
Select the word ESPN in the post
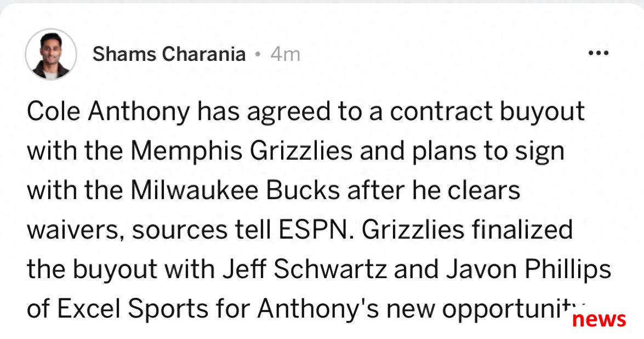pyautogui.click(x=314, y=230)
